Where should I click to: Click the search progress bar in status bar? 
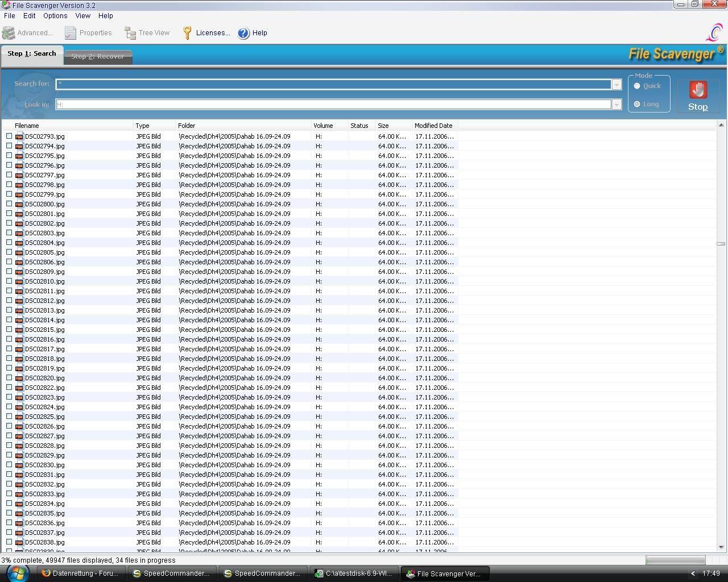point(675,560)
